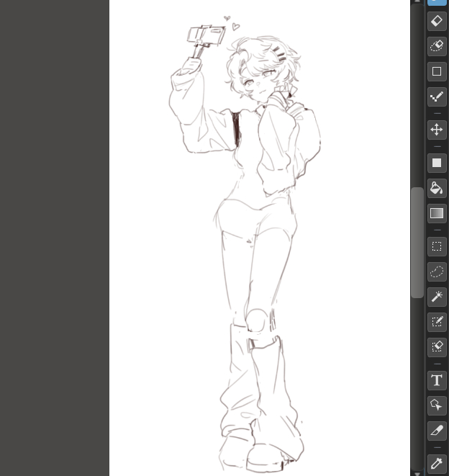Select the Lasso selection tool
The height and width of the screenshot is (476, 449).
pos(436,271)
